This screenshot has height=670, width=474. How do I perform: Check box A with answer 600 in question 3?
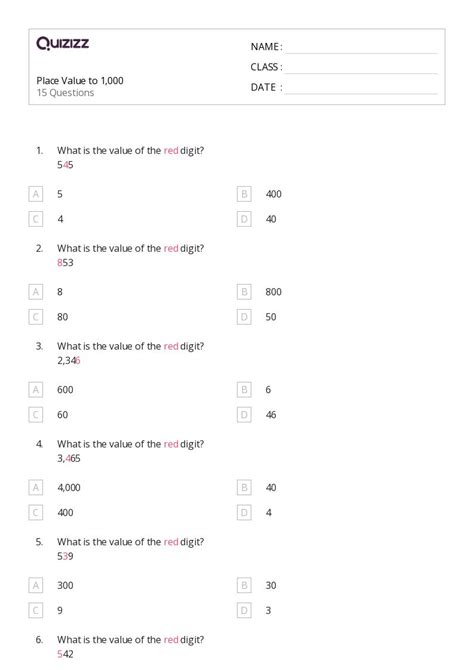[x=35, y=390]
